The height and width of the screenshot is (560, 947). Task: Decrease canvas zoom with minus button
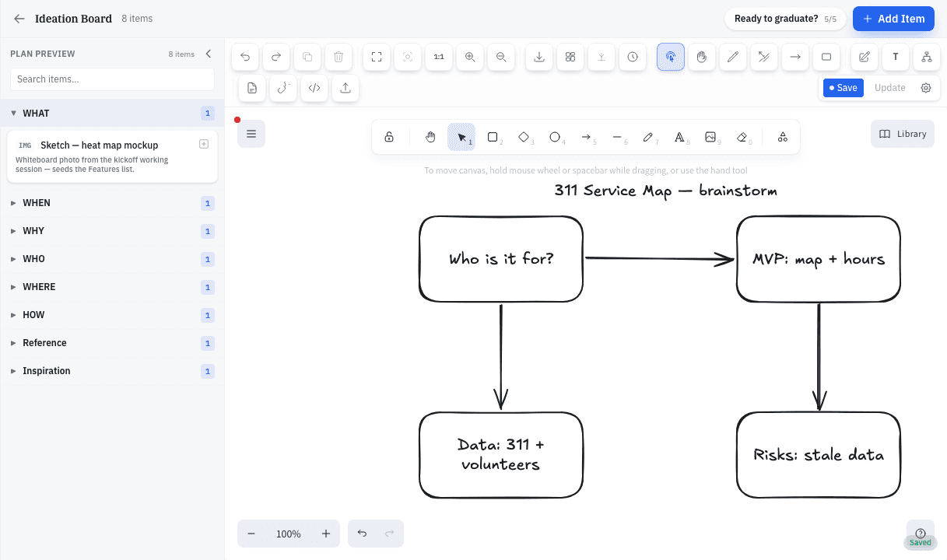[x=251, y=534]
